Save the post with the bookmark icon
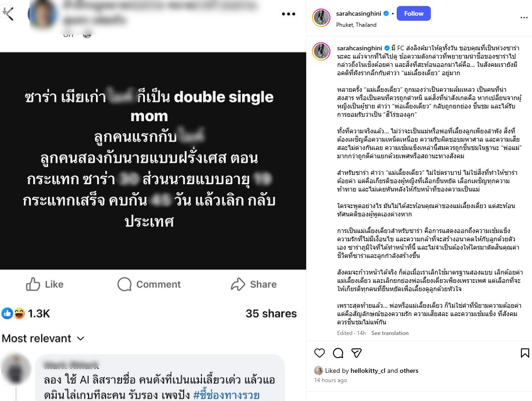Viewport: 532px width, 401px height. [x=525, y=353]
